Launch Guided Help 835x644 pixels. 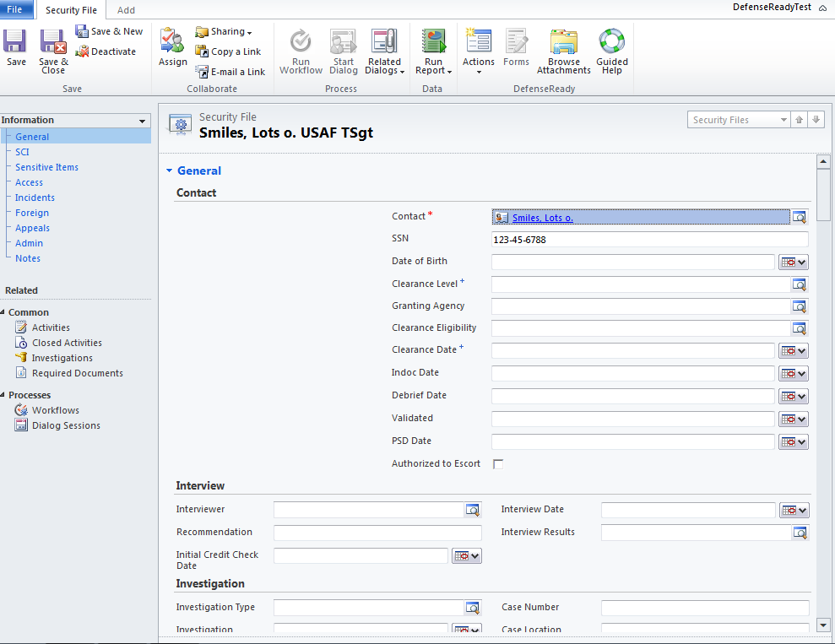tap(611, 51)
